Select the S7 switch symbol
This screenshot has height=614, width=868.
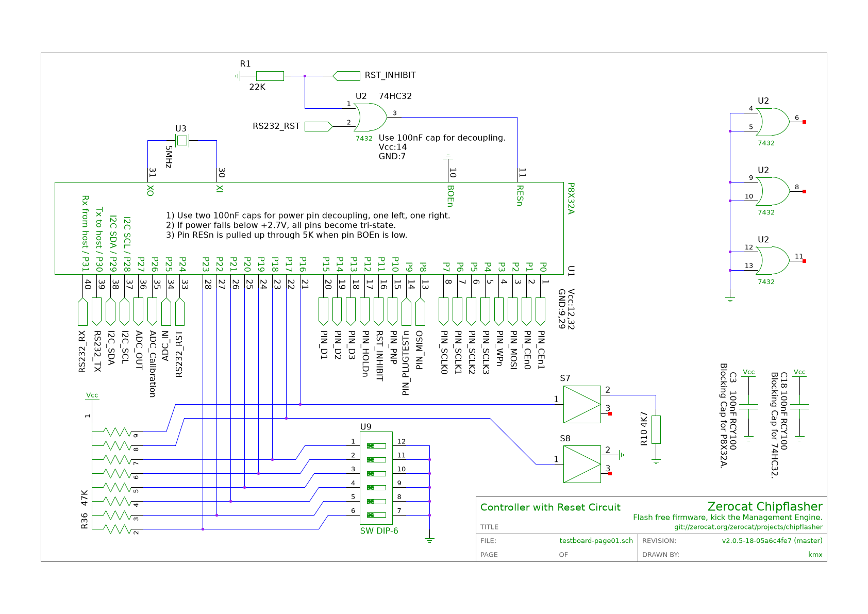coord(582,404)
